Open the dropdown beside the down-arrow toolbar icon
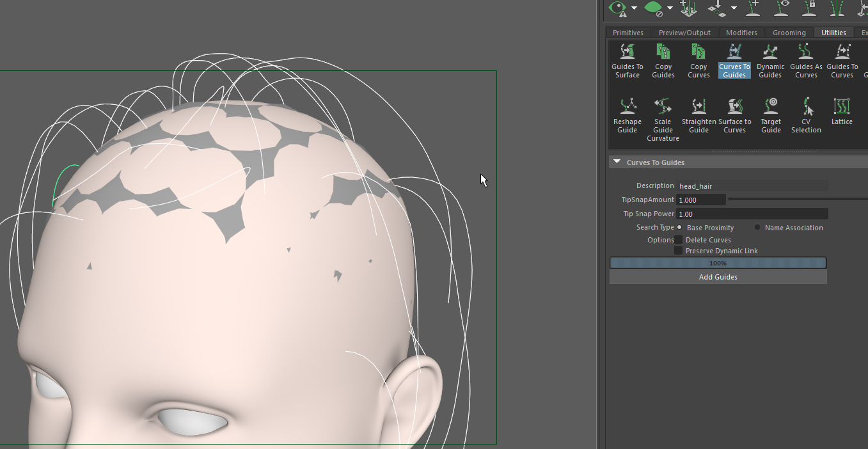 [x=734, y=10]
